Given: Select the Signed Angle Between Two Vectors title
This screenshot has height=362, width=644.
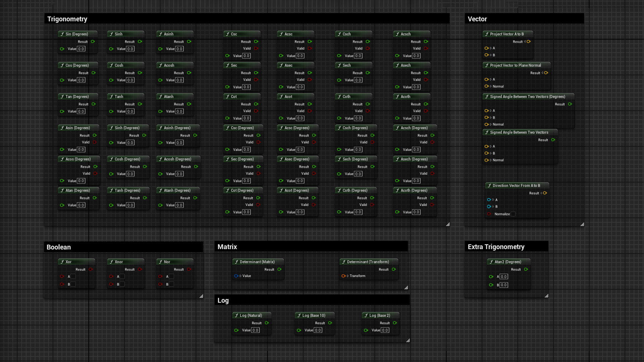Looking at the screenshot, I should click(519, 132).
